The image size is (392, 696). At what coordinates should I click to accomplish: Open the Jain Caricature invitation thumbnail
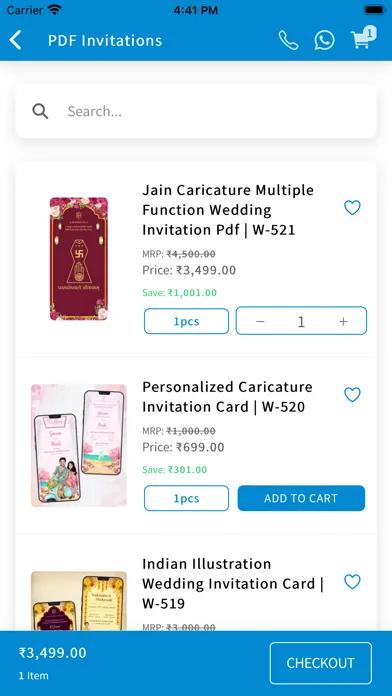tap(79, 259)
